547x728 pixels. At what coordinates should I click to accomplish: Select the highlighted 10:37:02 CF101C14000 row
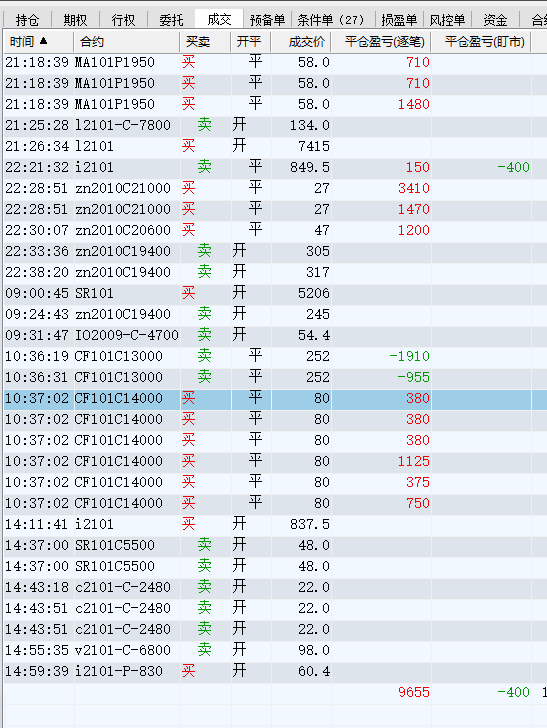click(x=274, y=398)
